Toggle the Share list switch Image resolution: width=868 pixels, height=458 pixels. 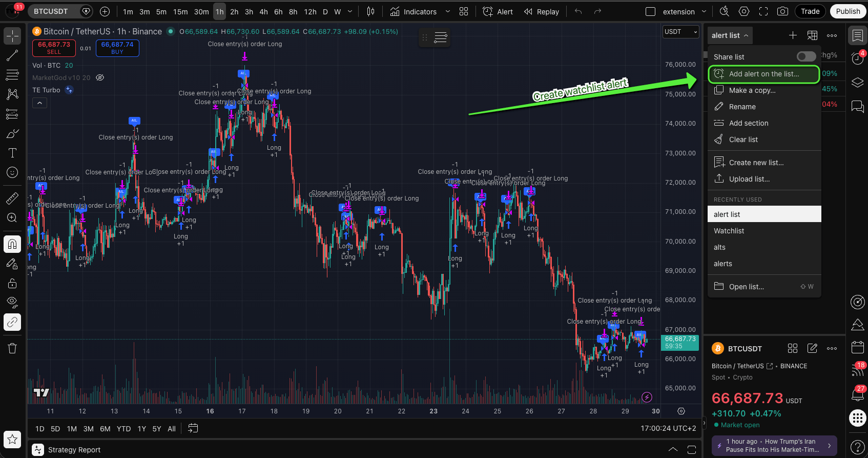pos(806,56)
